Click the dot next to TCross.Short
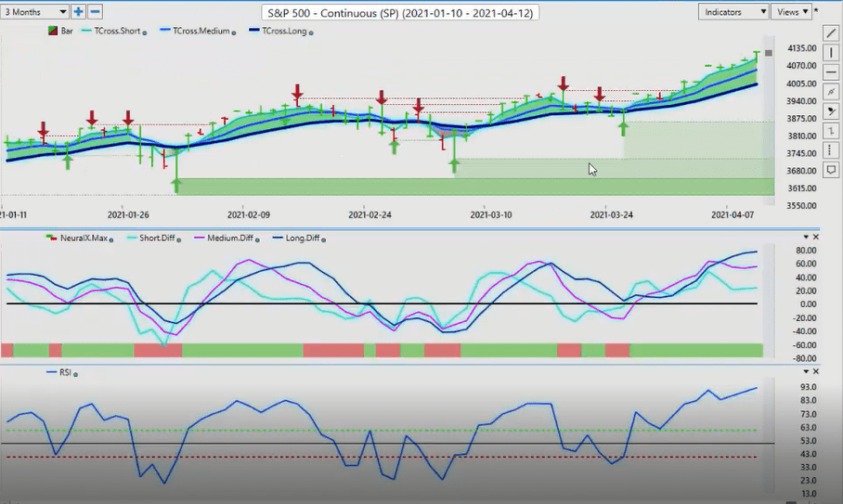The height and width of the screenshot is (504, 843). [x=145, y=32]
